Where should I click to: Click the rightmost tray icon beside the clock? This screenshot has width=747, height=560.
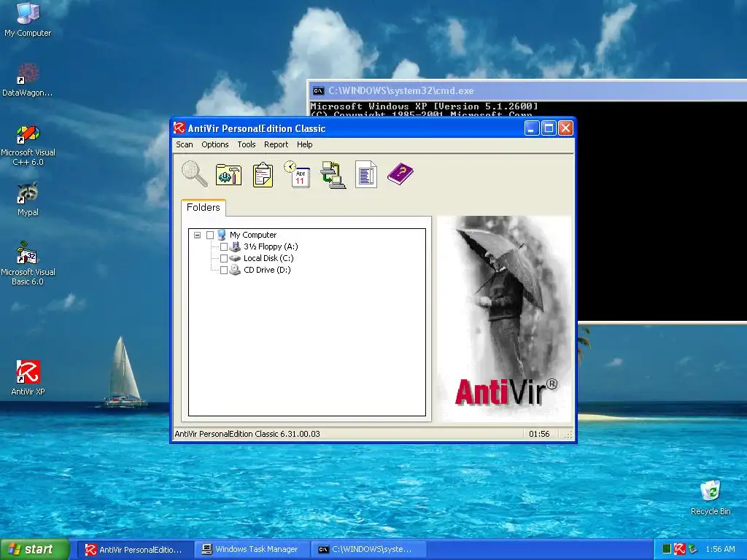click(693, 549)
